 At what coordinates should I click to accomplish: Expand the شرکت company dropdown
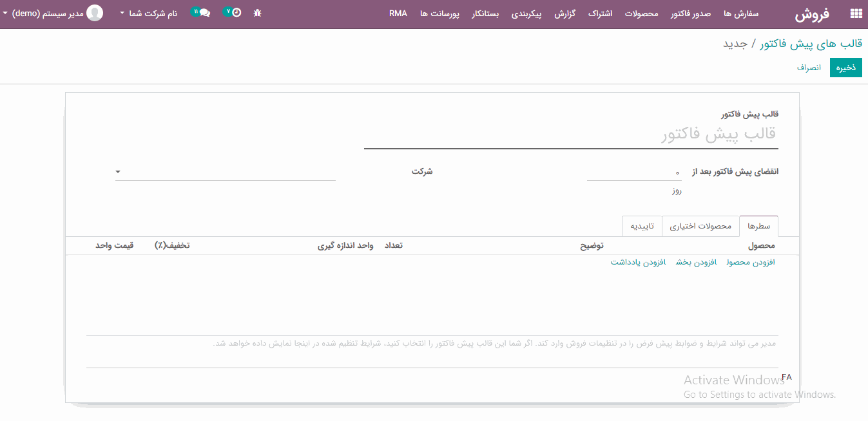tap(118, 172)
